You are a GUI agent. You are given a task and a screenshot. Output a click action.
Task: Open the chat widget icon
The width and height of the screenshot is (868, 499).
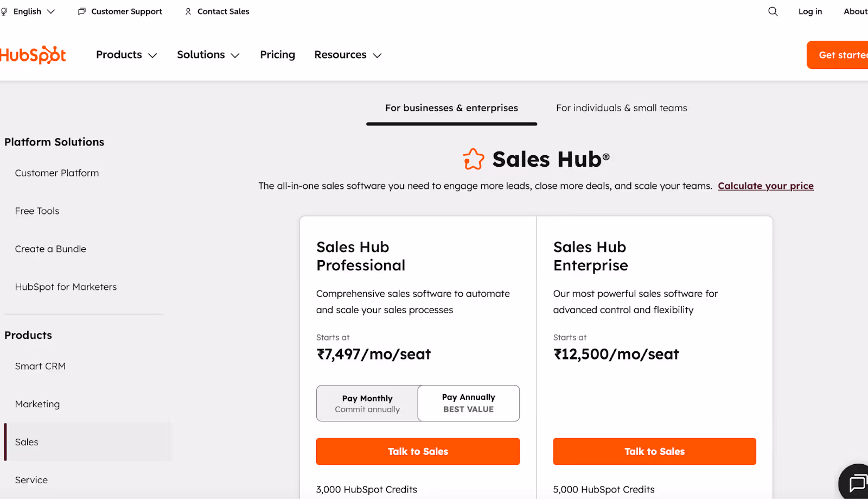pos(857,482)
